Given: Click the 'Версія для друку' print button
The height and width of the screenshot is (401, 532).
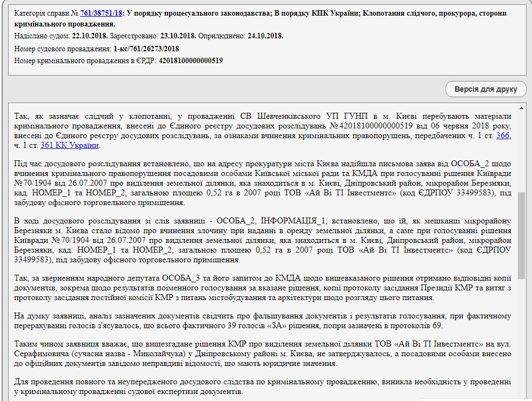Looking at the screenshot, I should [x=486, y=89].
